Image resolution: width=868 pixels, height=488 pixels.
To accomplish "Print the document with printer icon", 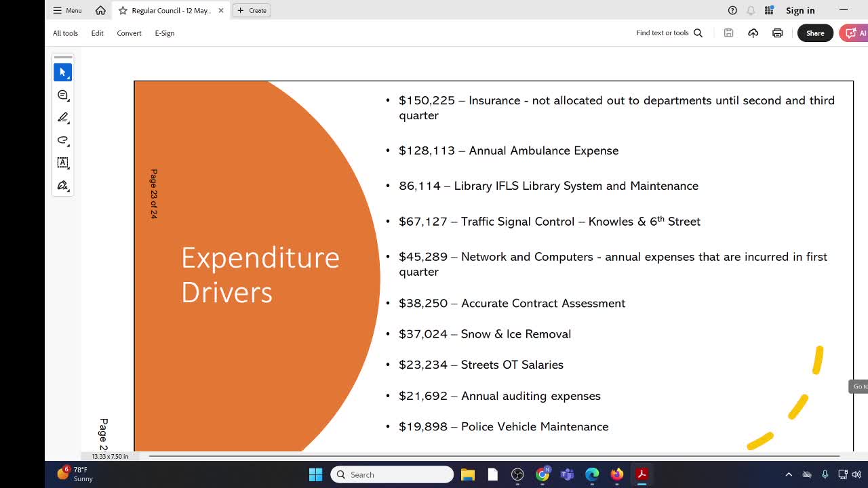I will tap(777, 33).
